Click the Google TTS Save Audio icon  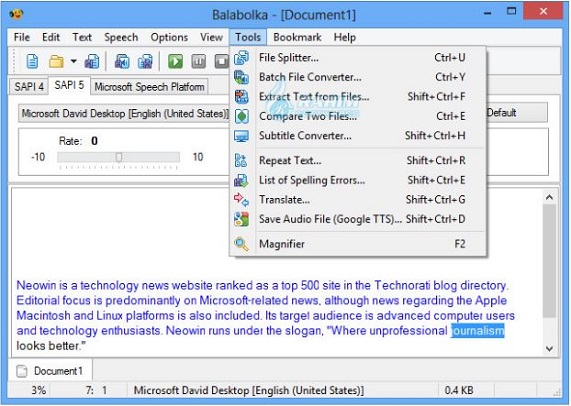241,219
